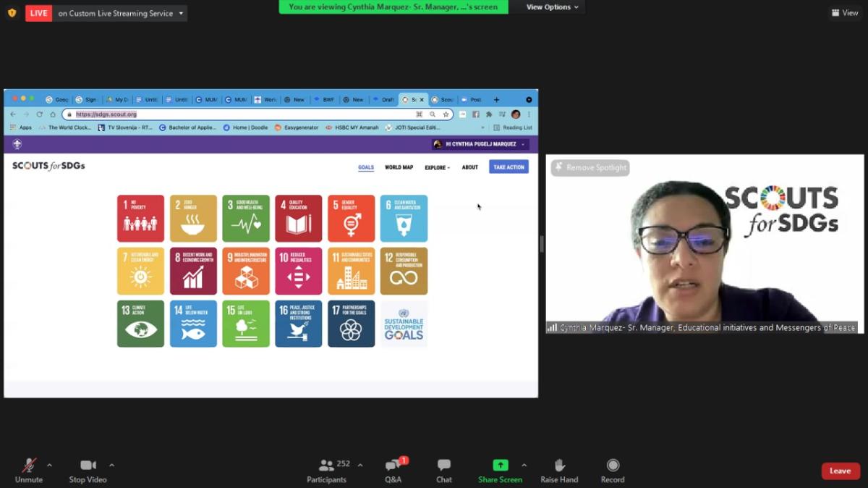
Task: Open the audio settings arrow beside Unmute
Action: coord(49,466)
